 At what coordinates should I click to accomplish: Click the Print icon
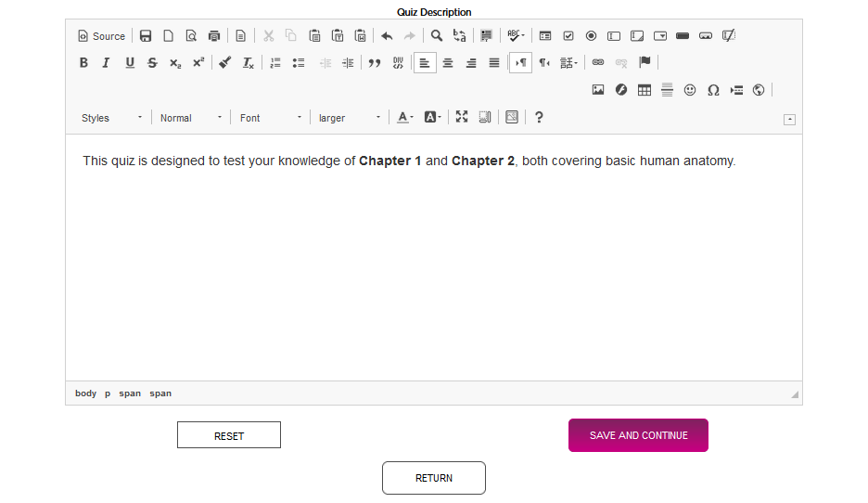(x=213, y=36)
